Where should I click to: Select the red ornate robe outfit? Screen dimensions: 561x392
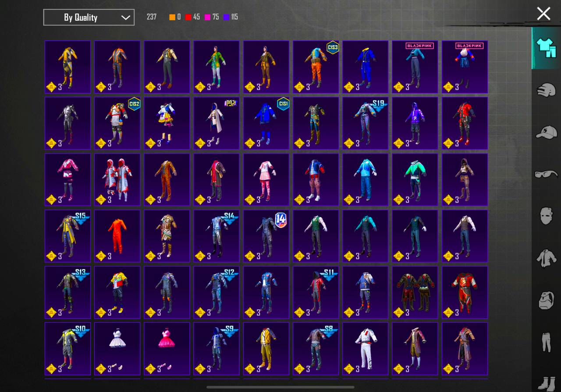465,292
